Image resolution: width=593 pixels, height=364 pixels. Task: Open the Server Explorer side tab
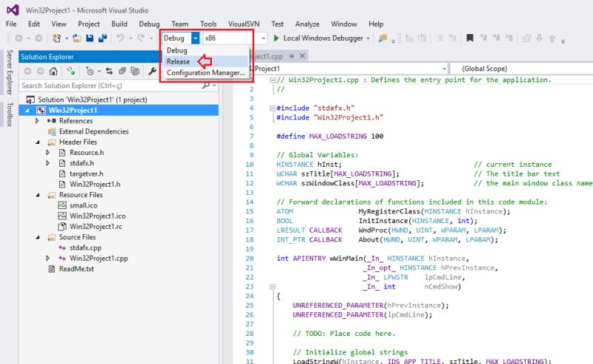tap(10, 72)
